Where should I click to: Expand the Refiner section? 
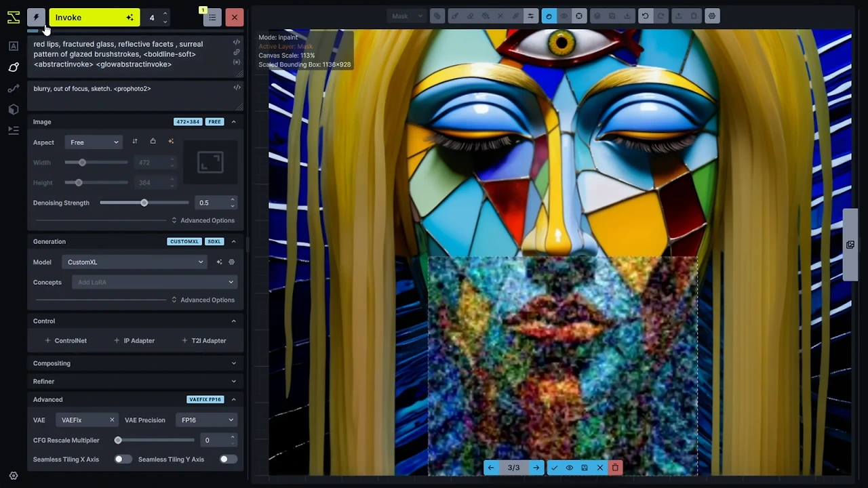tap(135, 382)
